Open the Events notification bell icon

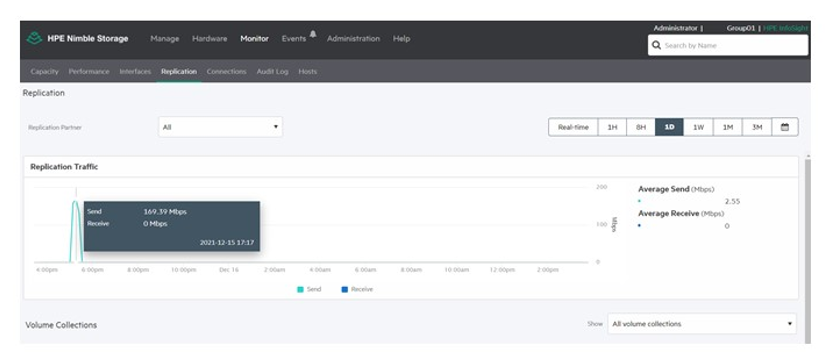click(313, 34)
